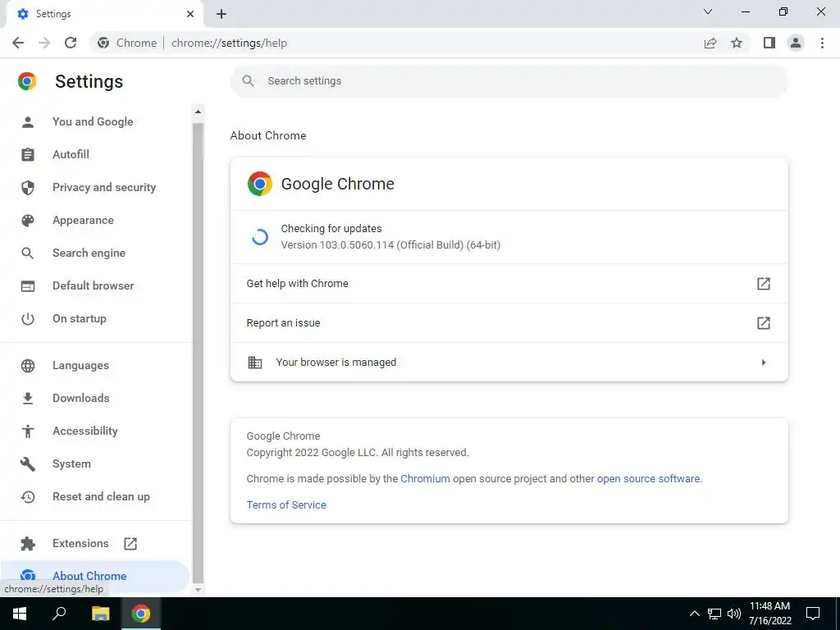Click the Languages globe icon

28,366
